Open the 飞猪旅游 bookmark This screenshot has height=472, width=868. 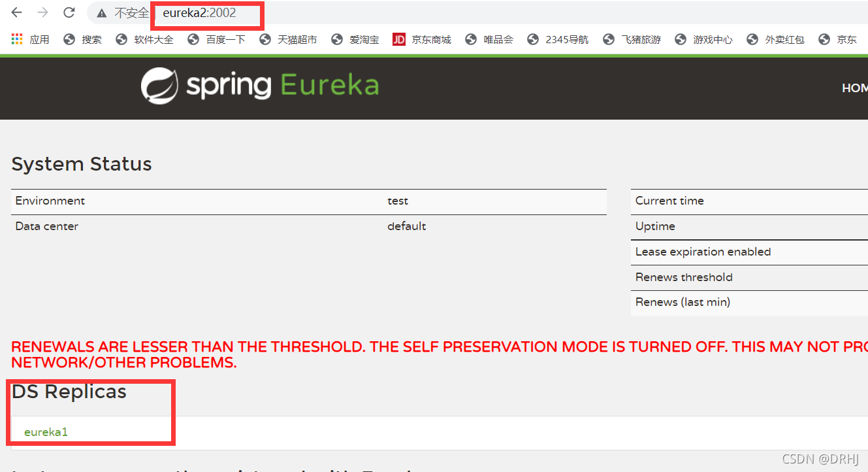[632, 40]
